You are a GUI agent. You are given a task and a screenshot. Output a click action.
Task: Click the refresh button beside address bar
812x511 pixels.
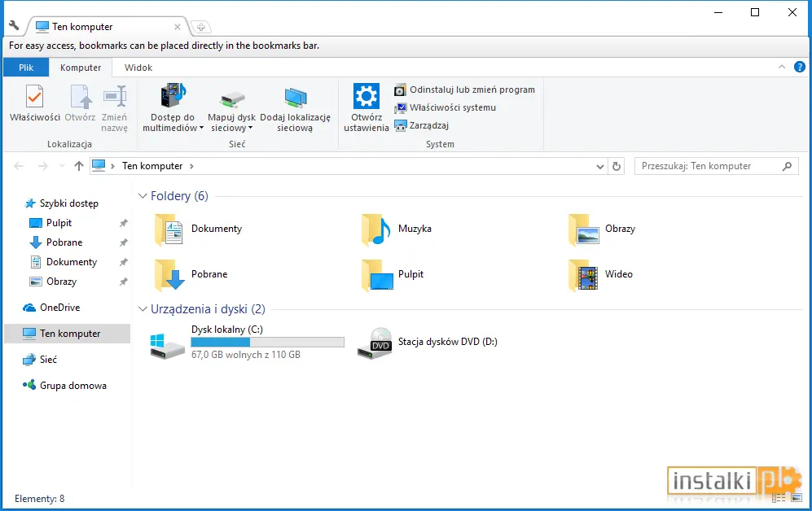tap(617, 167)
